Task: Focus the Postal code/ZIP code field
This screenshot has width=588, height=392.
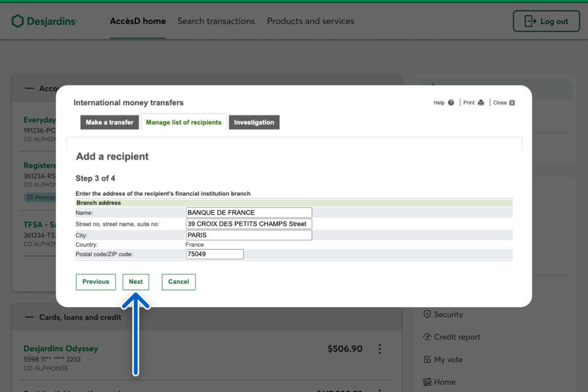Action: (215, 254)
